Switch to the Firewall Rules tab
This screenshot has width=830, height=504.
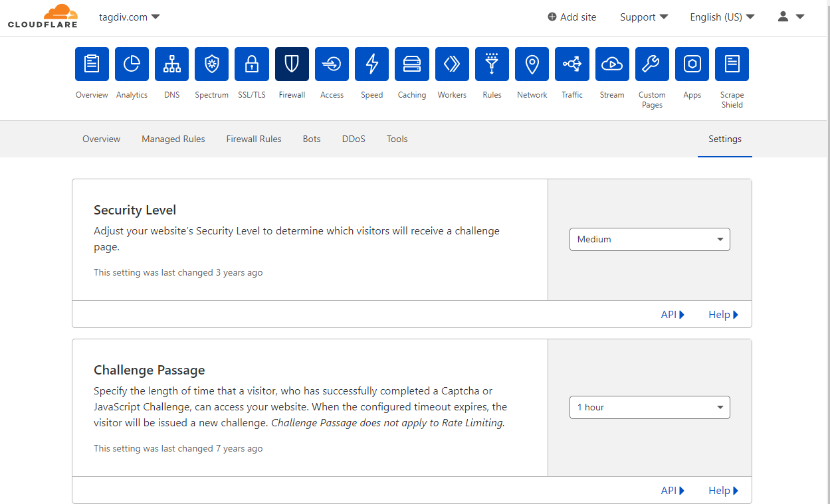point(254,139)
